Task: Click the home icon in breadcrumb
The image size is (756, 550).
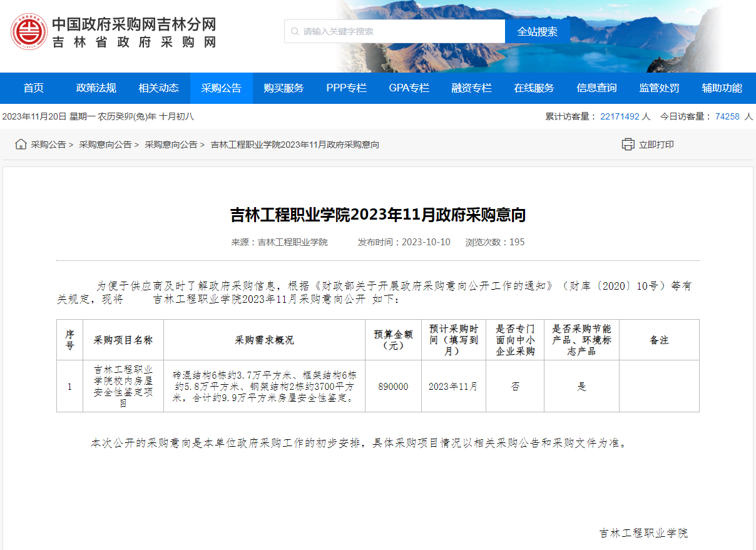Action: tap(21, 144)
